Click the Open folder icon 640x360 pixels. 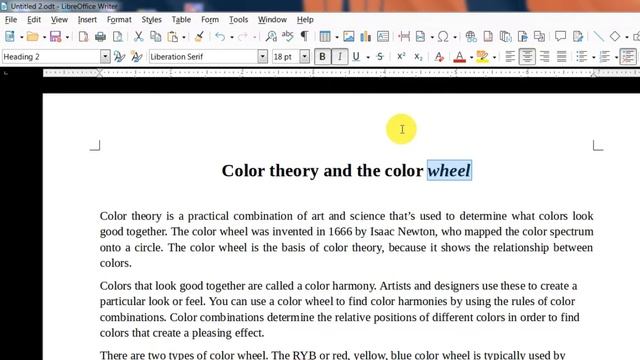coord(33,37)
